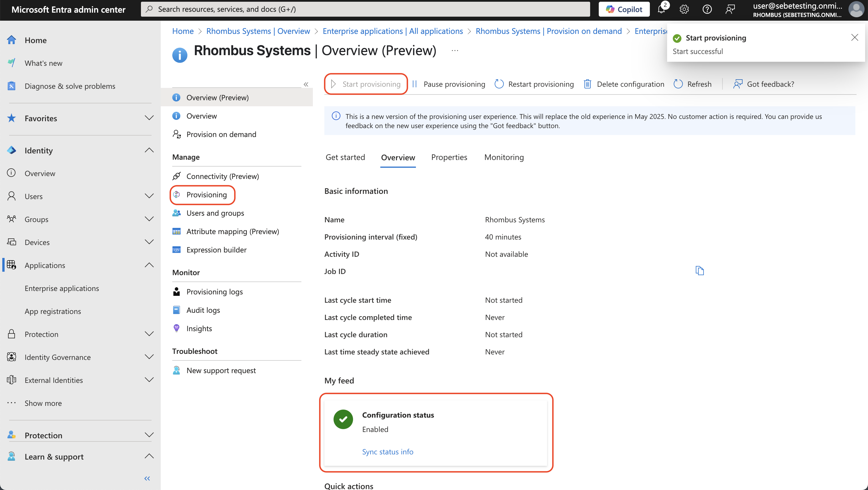Image resolution: width=868 pixels, height=490 pixels.
Task: Click the Refresh button
Action: tap(692, 84)
